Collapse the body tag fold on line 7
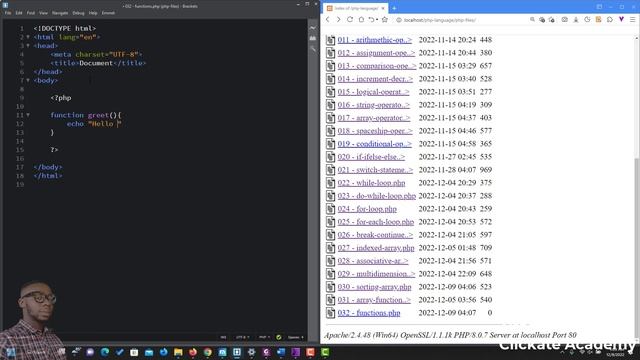 (x=28, y=80)
